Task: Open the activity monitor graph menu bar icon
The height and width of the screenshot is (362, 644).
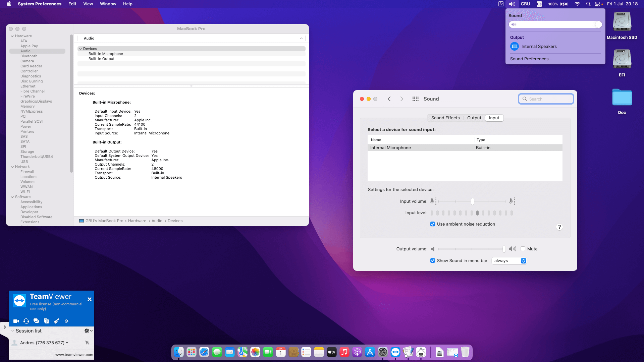Action: (501, 4)
